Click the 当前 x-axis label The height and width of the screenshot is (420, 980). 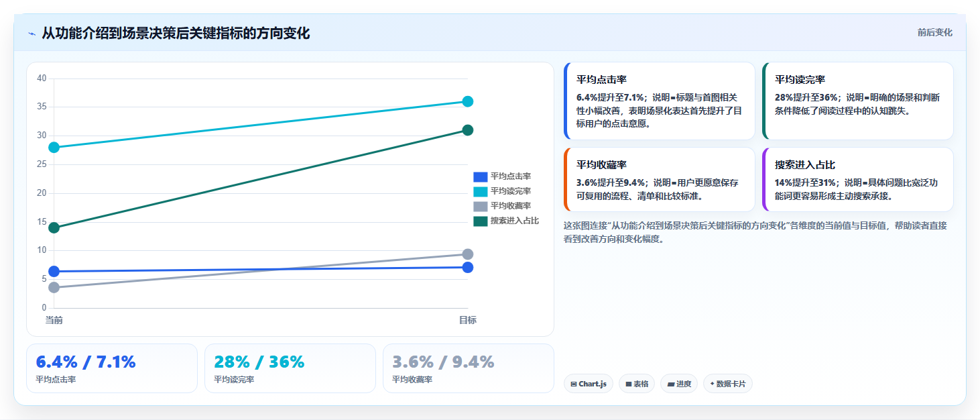pos(54,320)
